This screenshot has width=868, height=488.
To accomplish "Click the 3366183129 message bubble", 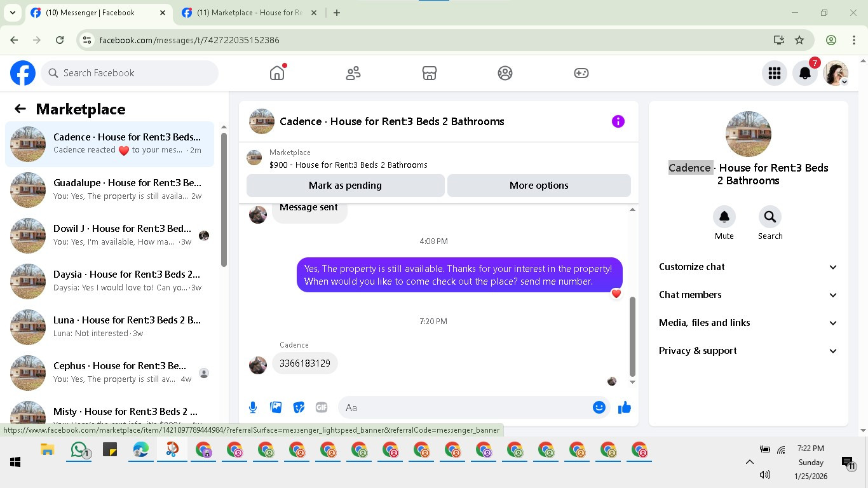I will click(x=305, y=363).
